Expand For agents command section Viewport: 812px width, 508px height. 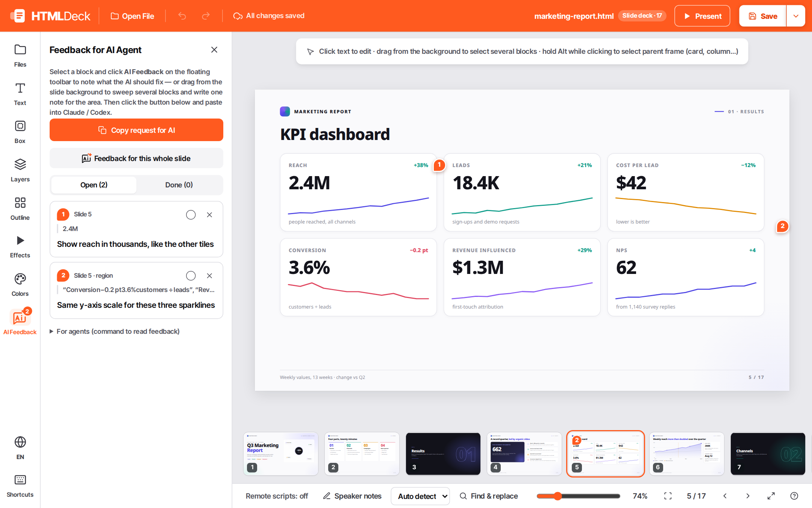115,332
